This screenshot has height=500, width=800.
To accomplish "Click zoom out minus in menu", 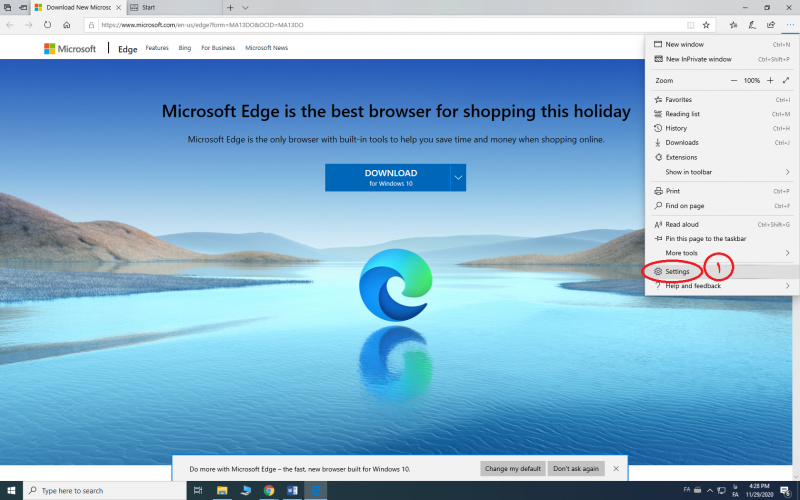I will [733, 80].
